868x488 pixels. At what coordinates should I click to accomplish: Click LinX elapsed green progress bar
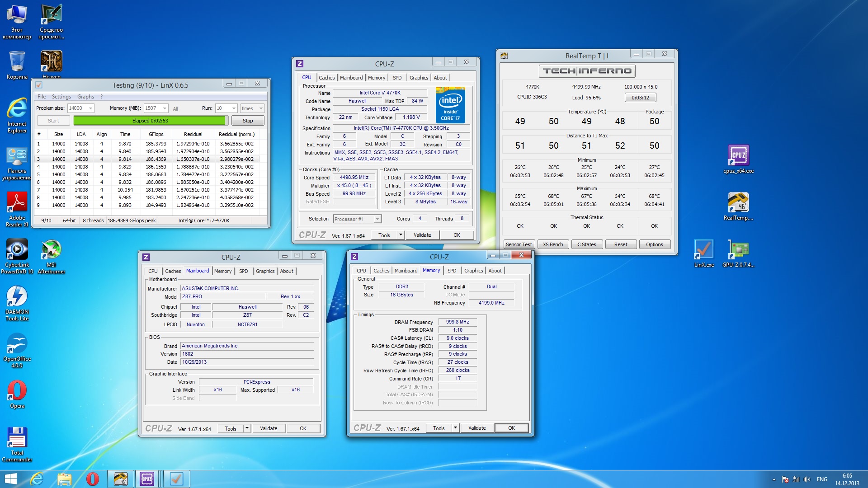pyautogui.click(x=150, y=121)
